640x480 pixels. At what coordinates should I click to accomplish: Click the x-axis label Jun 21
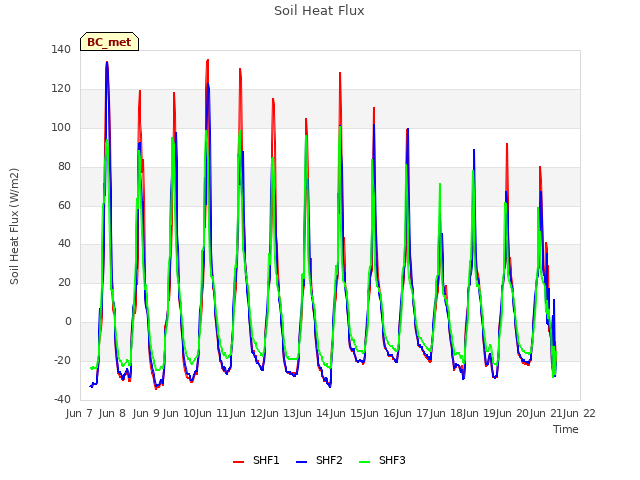click(x=545, y=413)
